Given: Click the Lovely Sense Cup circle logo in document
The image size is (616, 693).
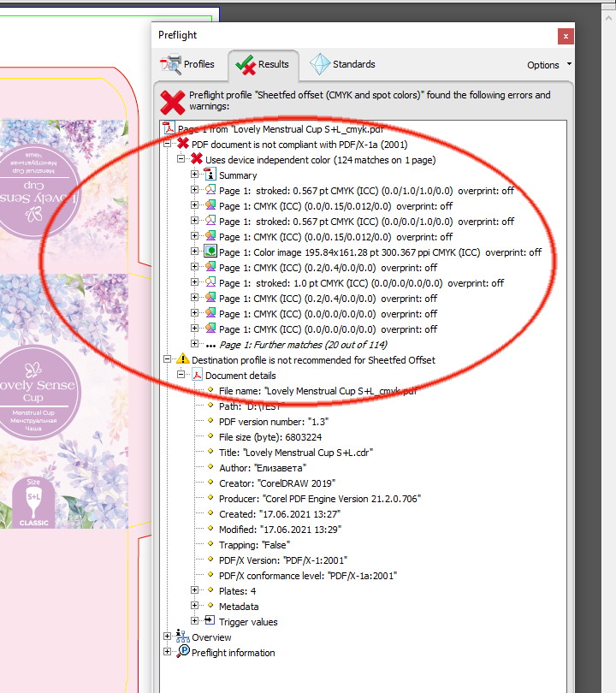Looking at the screenshot, I should 35,393.
